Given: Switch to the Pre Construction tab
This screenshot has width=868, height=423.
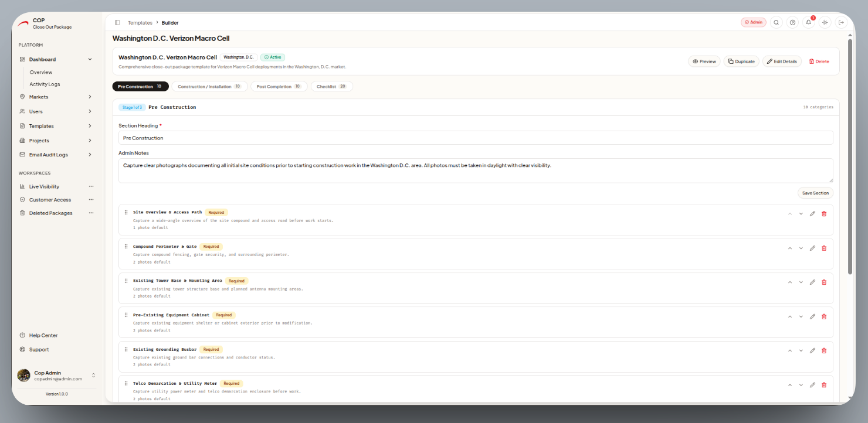Looking at the screenshot, I should [140, 87].
